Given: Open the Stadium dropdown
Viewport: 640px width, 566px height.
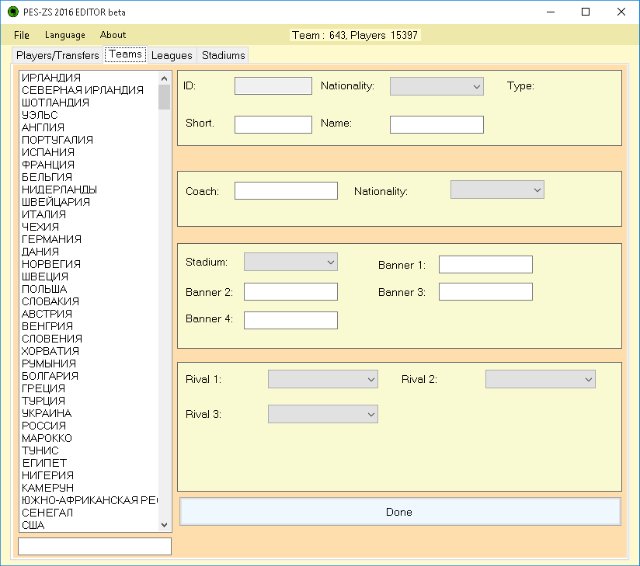Looking at the screenshot, I should coord(291,262).
